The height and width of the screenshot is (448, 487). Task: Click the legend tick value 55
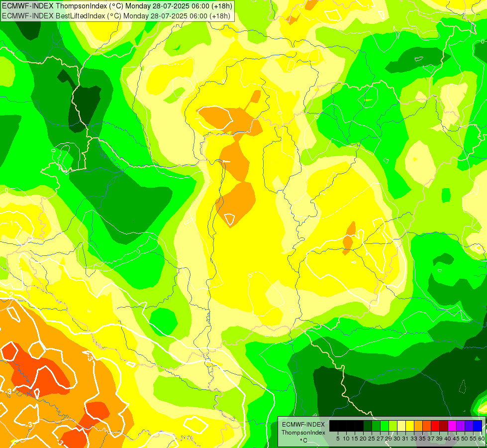click(474, 439)
